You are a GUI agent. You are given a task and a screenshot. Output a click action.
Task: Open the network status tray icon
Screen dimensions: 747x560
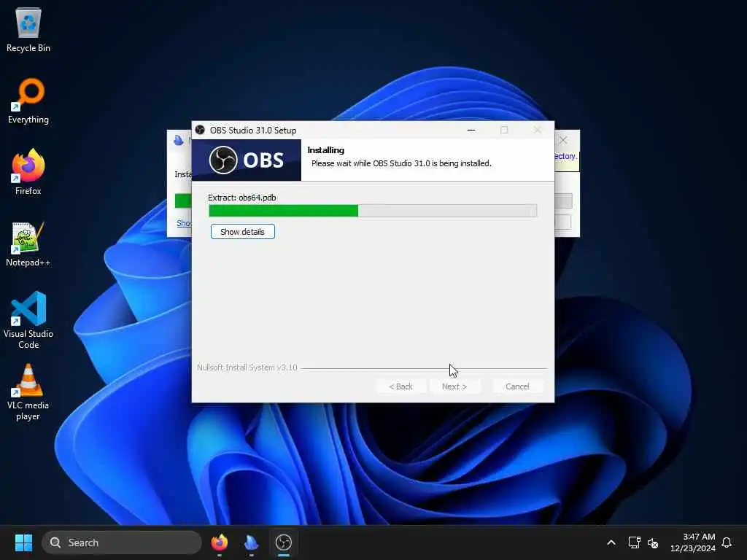tap(634, 542)
